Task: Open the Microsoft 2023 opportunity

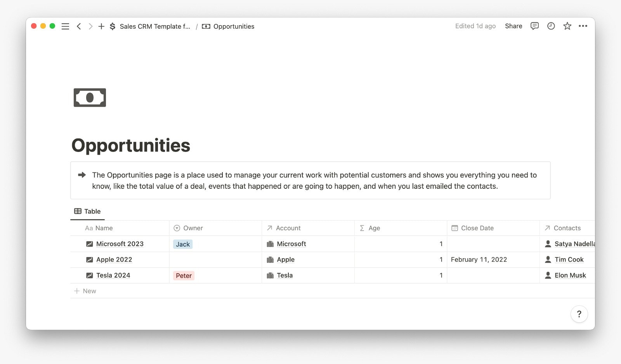Action: [x=120, y=244]
